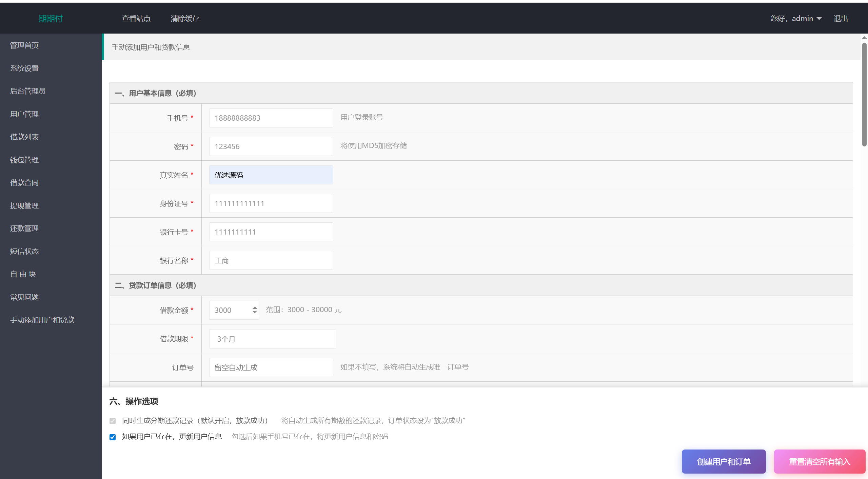The image size is (868, 479).
Task: Decrease loan amount with stepper down arrow
Action: point(255,313)
